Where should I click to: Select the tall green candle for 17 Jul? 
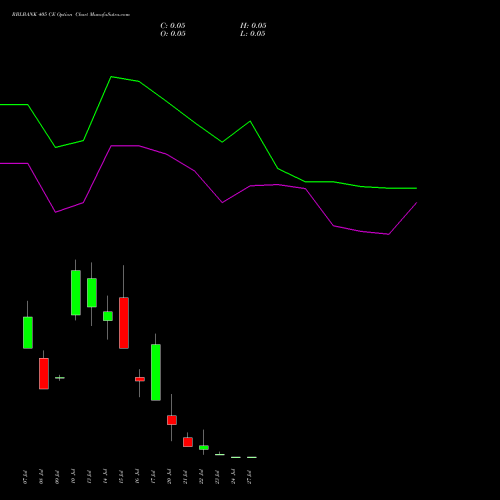coord(156,372)
